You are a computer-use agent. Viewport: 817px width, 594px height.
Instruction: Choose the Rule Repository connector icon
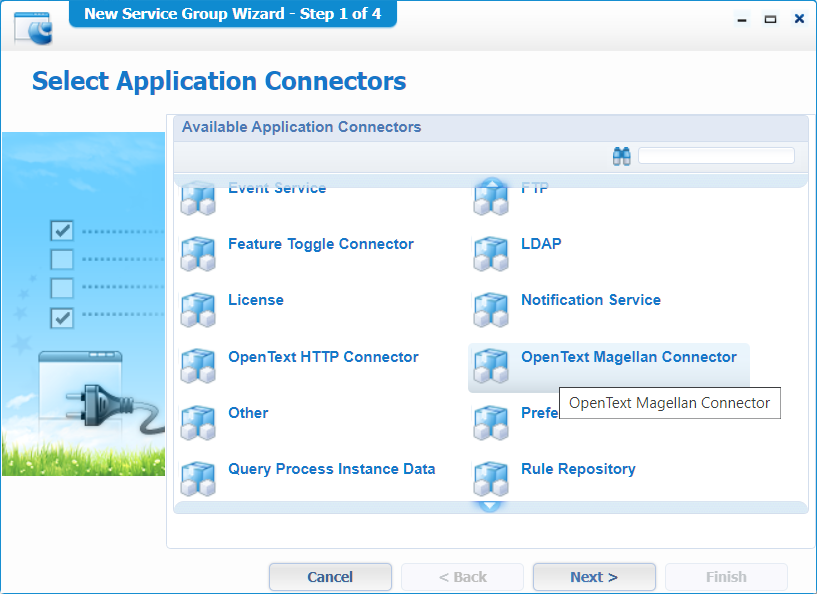tap(491, 479)
